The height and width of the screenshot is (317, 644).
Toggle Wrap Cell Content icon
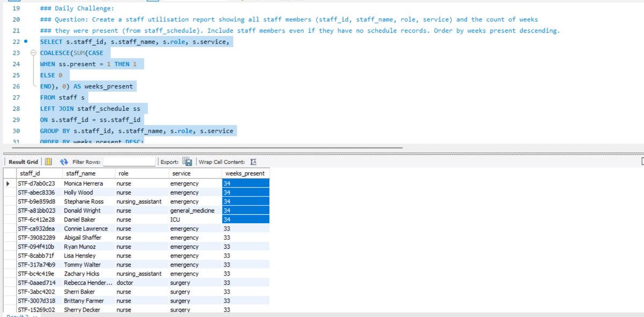[253, 161]
